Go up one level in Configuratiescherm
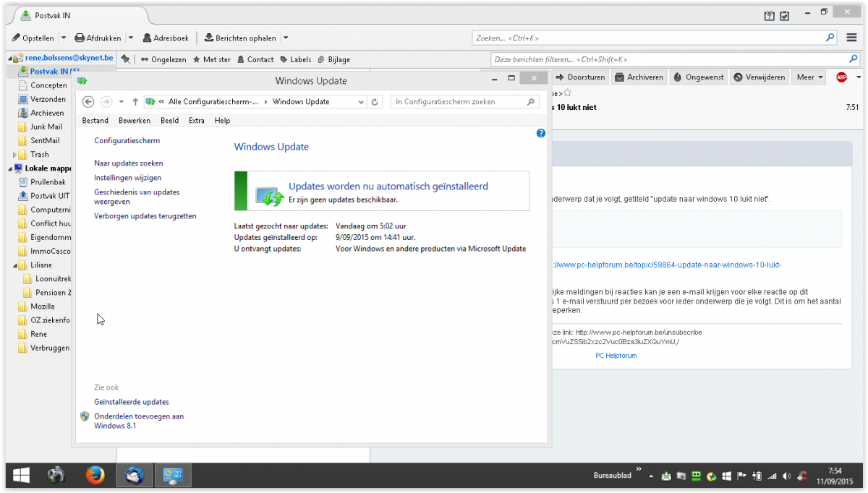Image resolution: width=868 pixels, height=493 pixels. pos(135,102)
